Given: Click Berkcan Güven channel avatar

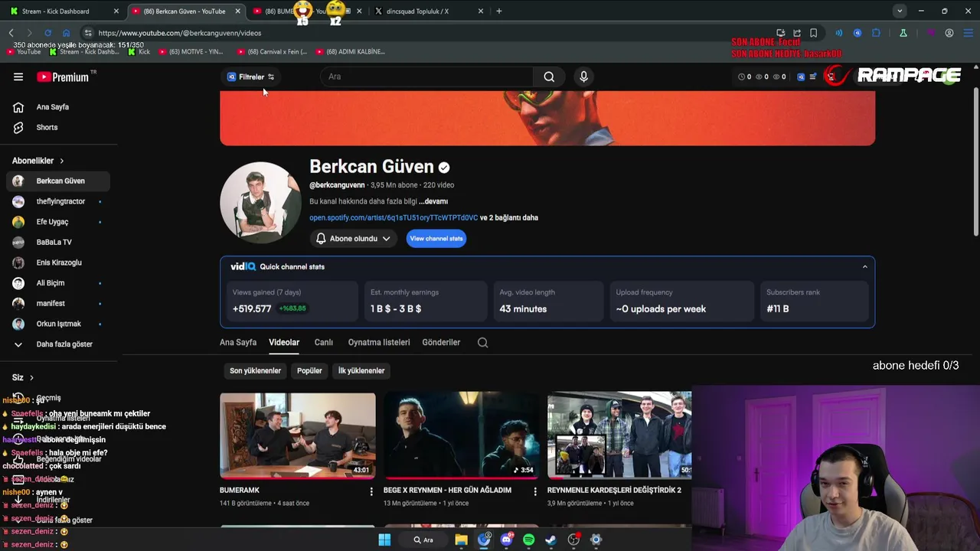Looking at the screenshot, I should pos(260,202).
